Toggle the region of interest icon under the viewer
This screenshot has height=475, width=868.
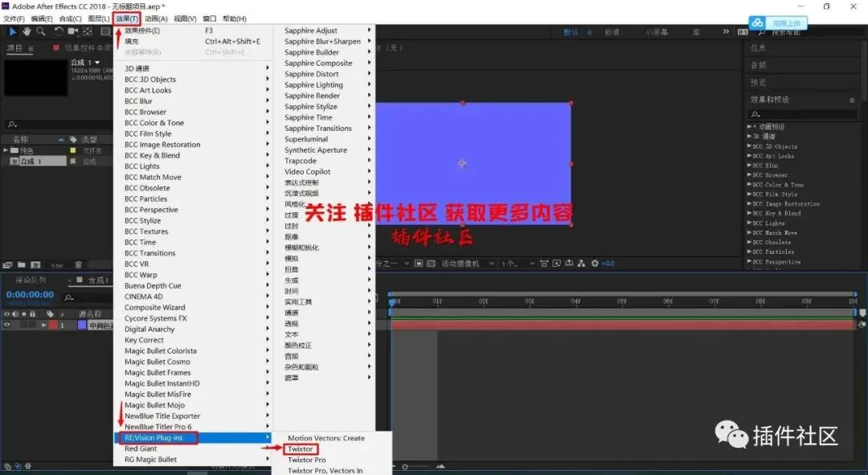[x=419, y=264]
